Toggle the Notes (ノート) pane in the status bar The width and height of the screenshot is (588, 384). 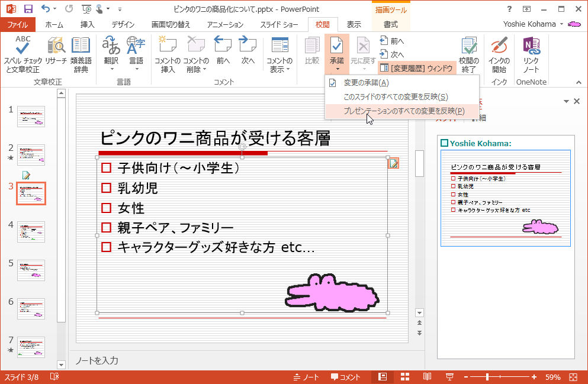pos(306,377)
